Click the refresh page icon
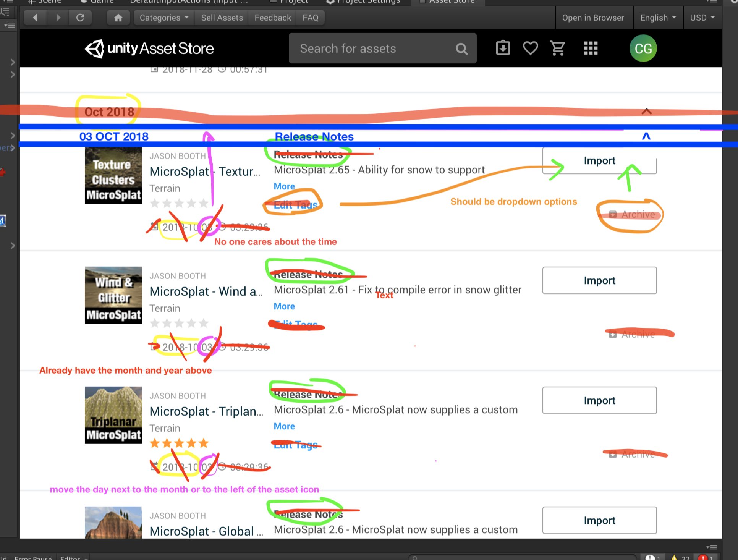The image size is (738, 560). (80, 18)
